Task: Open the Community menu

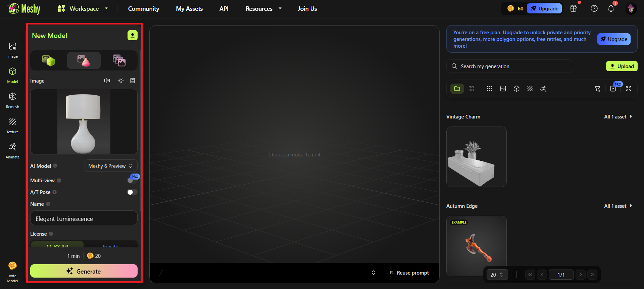Action: tap(144, 9)
